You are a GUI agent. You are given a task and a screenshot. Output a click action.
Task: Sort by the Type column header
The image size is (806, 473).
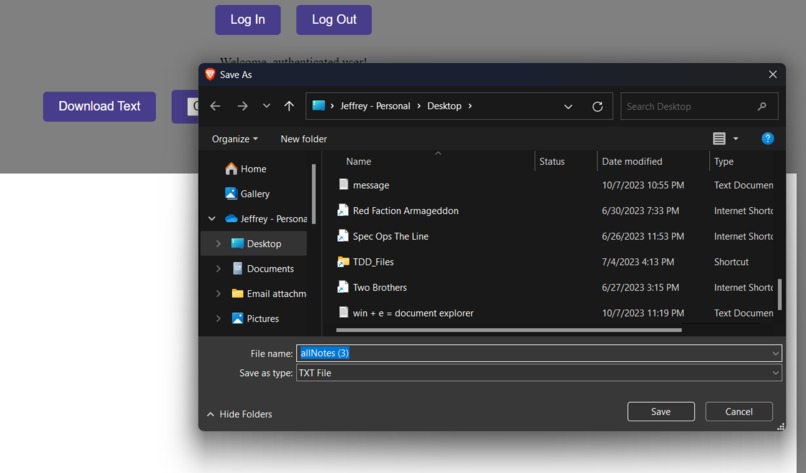coord(723,161)
